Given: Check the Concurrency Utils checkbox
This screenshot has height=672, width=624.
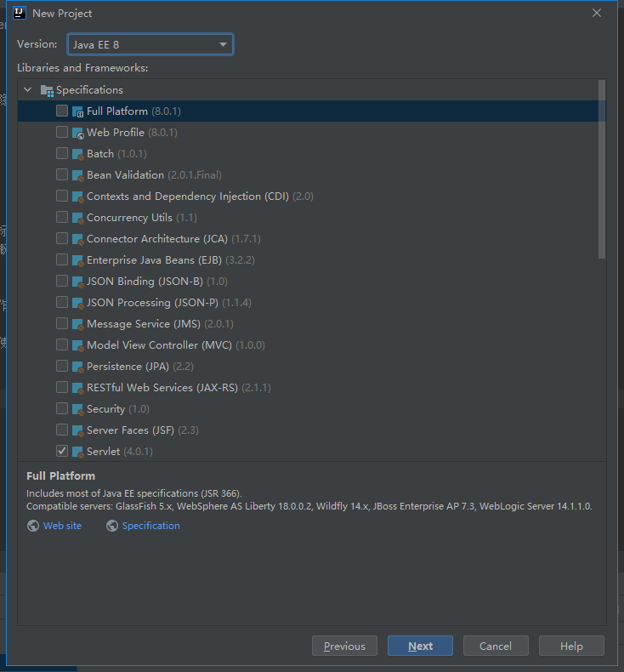Looking at the screenshot, I should [x=62, y=217].
